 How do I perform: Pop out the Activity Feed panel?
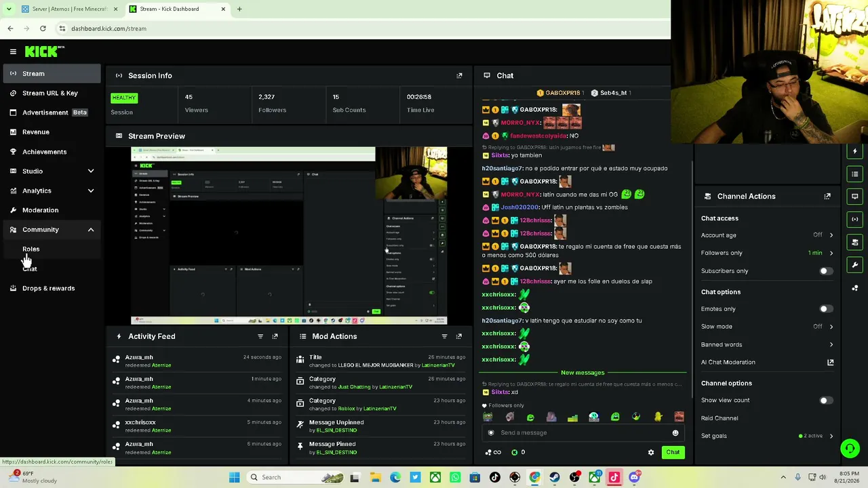click(275, 336)
